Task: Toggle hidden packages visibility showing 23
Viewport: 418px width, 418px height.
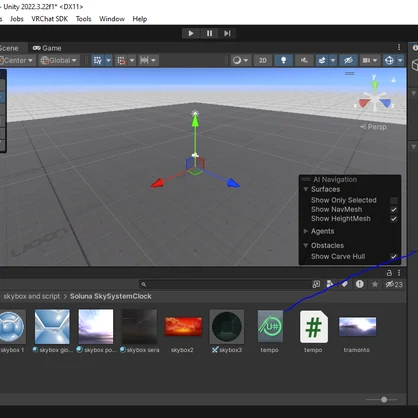Action: click(x=394, y=284)
